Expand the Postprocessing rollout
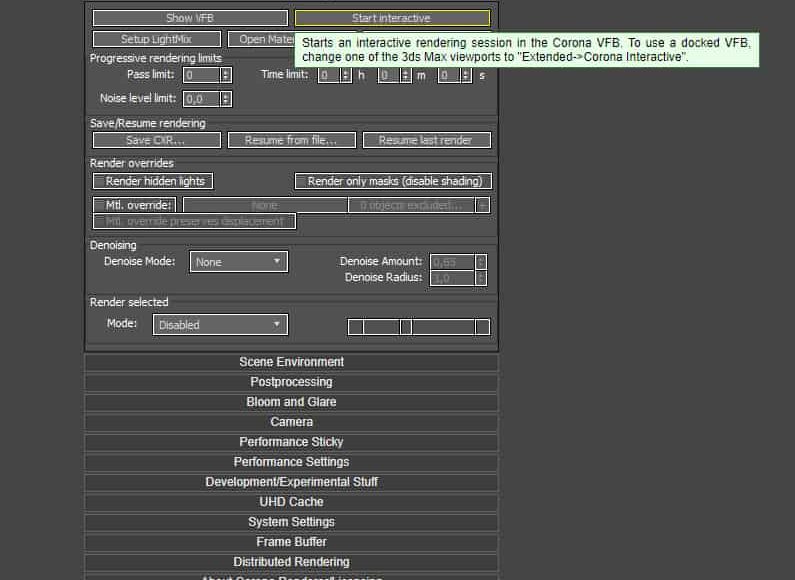 (291, 382)
